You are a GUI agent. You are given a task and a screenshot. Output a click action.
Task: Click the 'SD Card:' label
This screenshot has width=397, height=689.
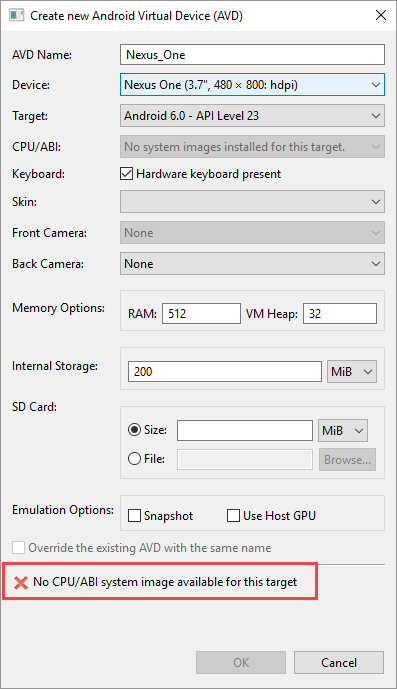[34, 407]
